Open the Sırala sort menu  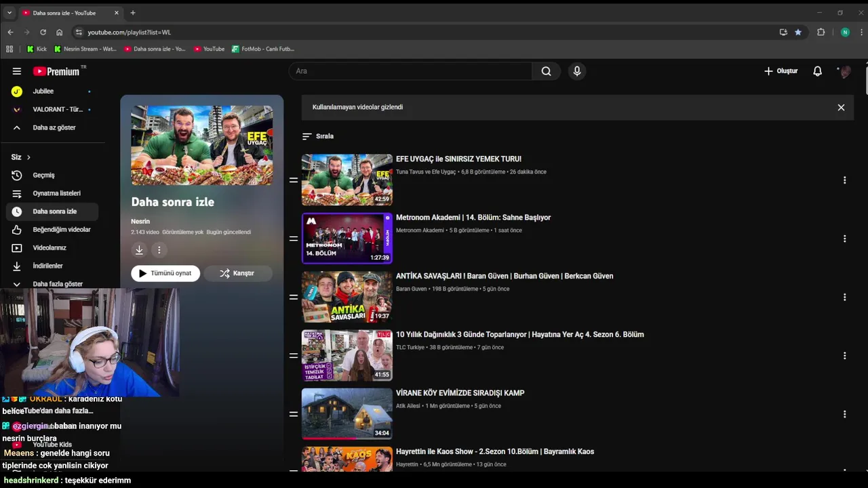click(318, 136)
